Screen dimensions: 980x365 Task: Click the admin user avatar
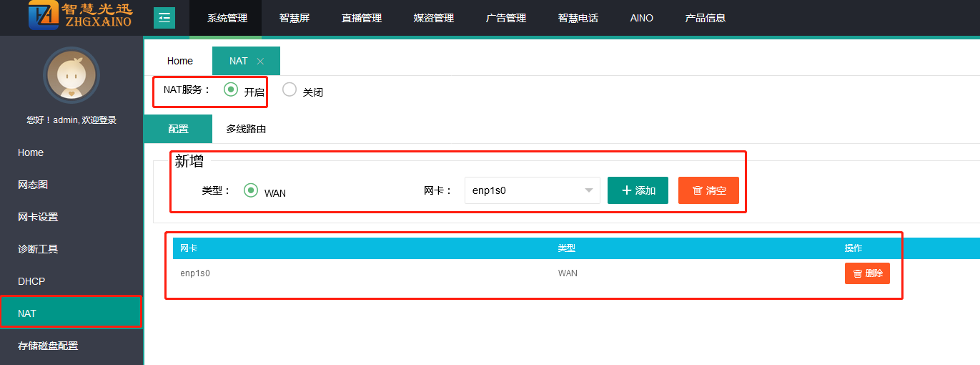tap(71, 75)
